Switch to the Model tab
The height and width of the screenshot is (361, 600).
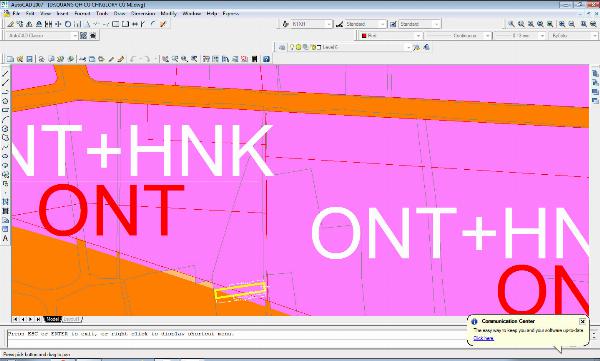(x=52, y=319)
